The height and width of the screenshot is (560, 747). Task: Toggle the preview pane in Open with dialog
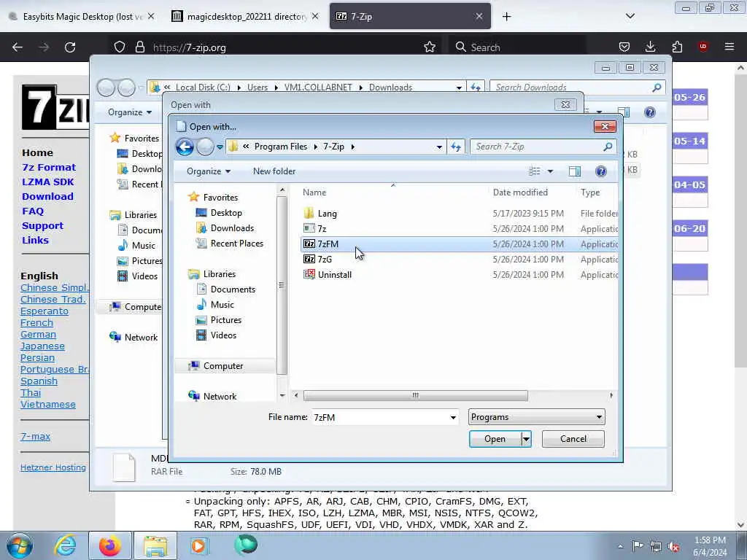[575, 171]
